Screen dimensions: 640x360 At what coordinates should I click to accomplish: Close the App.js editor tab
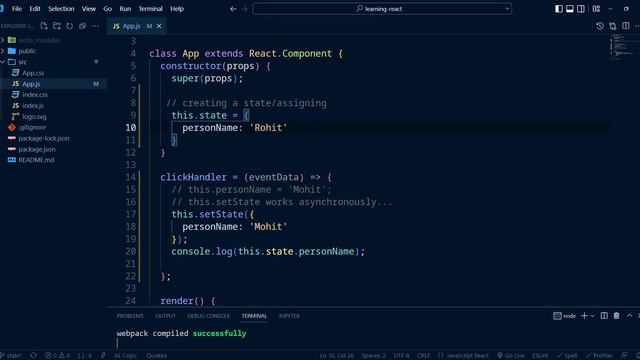[159, 26]
